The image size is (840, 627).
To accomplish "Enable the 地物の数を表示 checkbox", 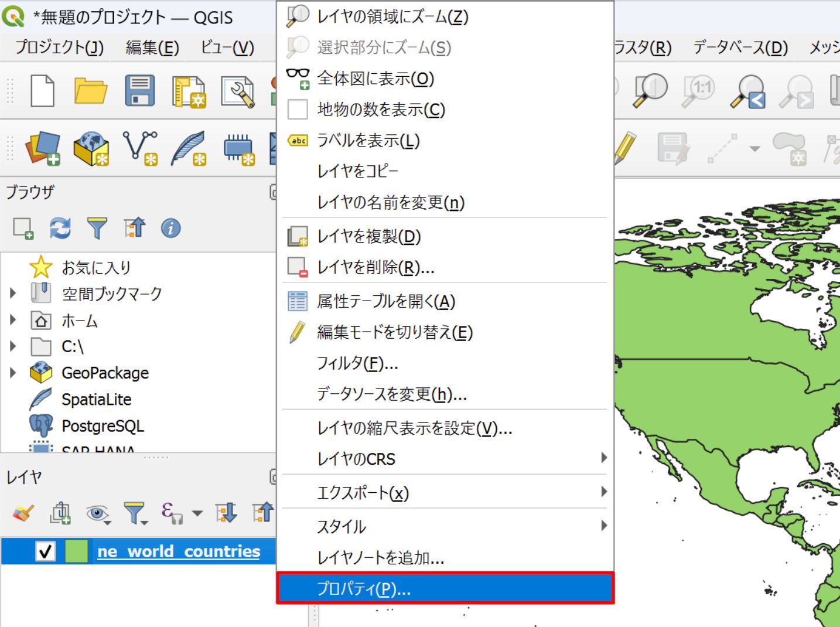I will [298, 110].
